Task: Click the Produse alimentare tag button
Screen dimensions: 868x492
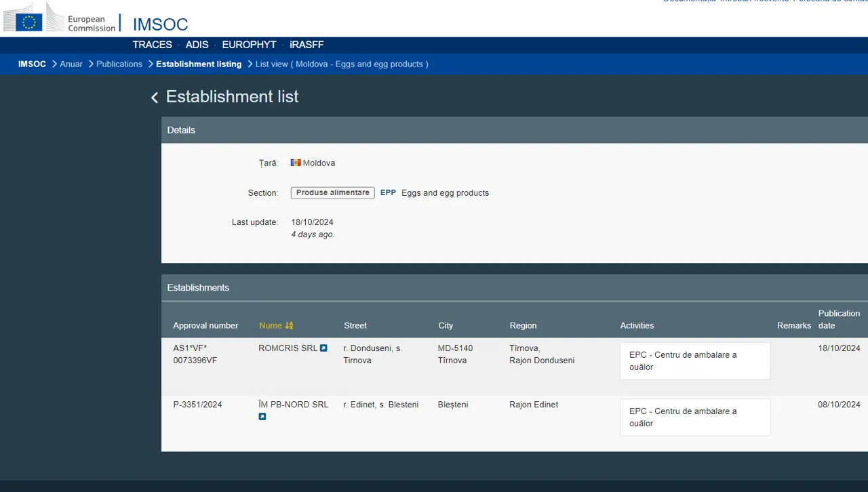Action: [x=333, y=193]
